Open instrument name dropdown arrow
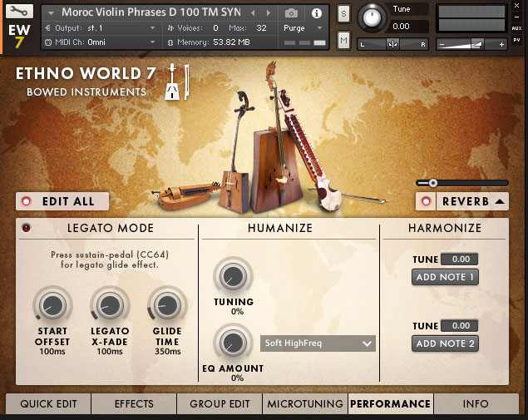Screen dimensions: 528x420 coord(51,13)
